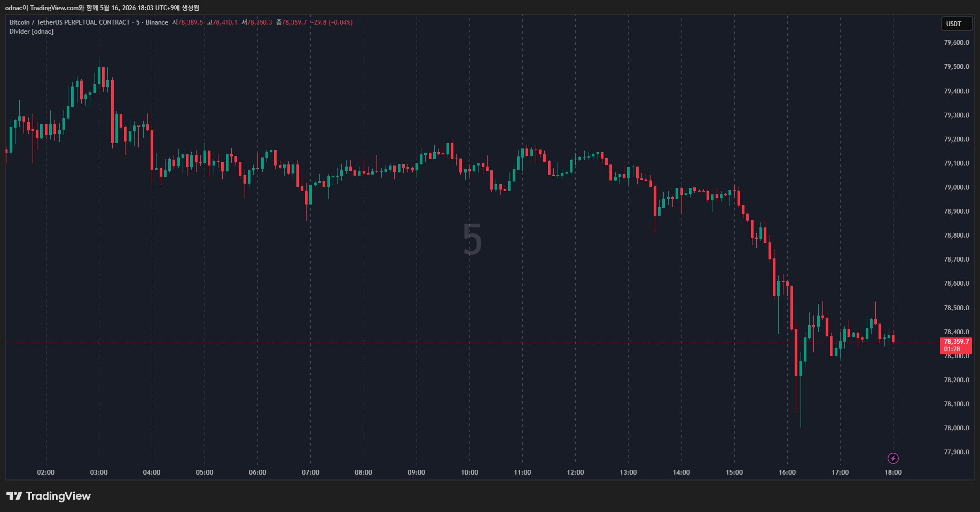Click the 09:00 time axis label

[417, 472]
